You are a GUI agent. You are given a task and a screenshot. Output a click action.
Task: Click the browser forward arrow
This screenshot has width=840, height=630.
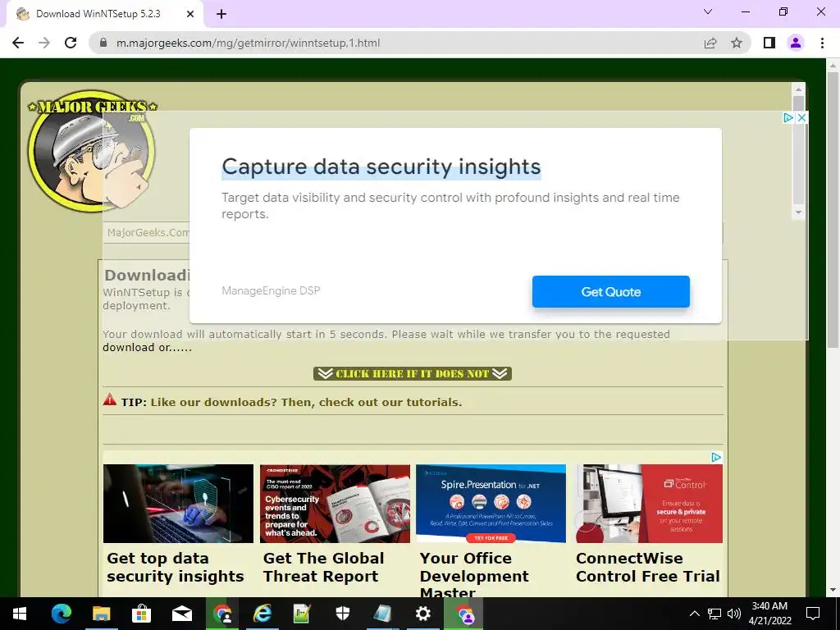coord(44,43)
